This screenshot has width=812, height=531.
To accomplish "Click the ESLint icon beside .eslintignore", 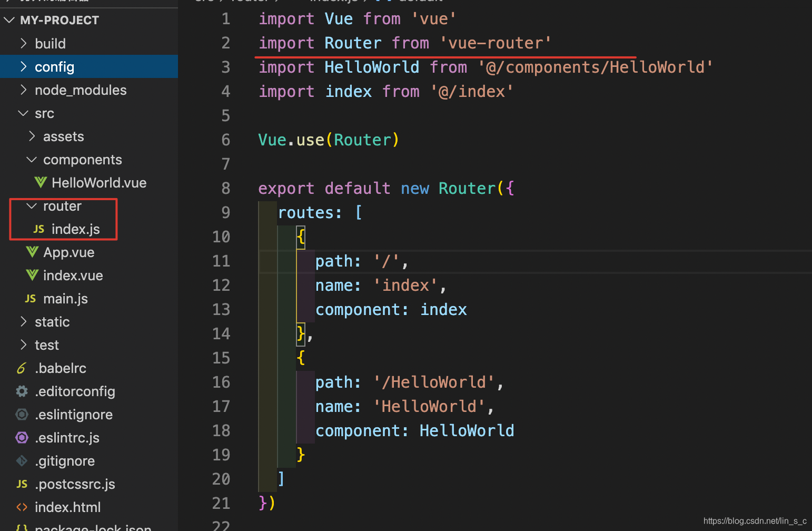I will [22, 415].
